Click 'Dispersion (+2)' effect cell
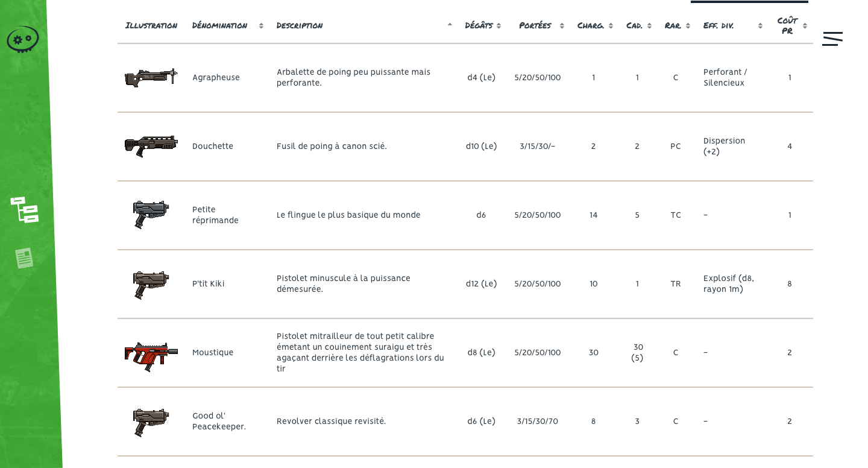The width and height of the screenshot is (868, 468). point(725,147)
